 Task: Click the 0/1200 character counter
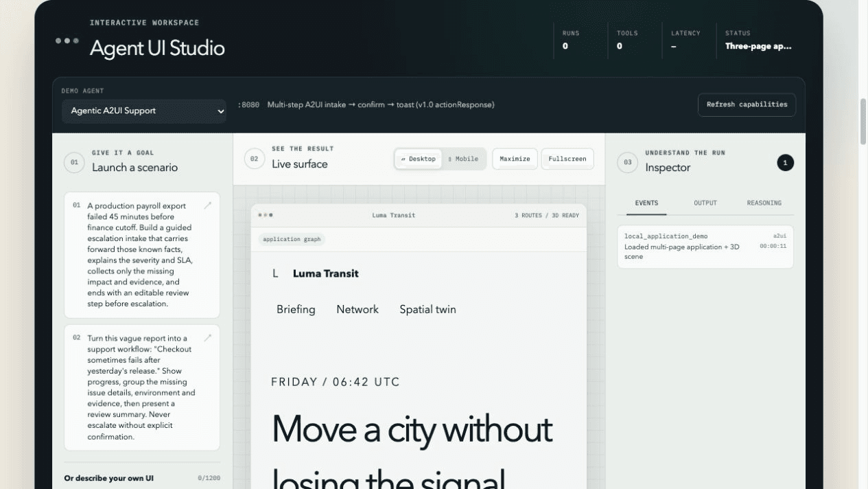[x=209, y=478]
